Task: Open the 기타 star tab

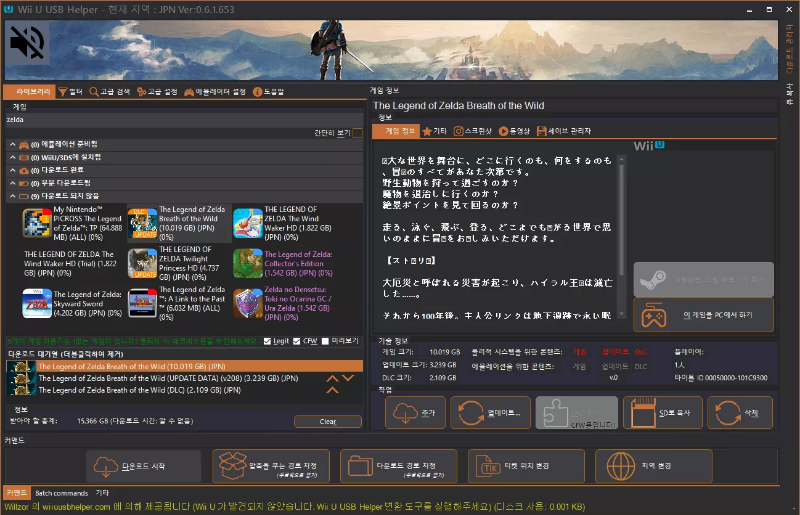Action: [435, 131]
